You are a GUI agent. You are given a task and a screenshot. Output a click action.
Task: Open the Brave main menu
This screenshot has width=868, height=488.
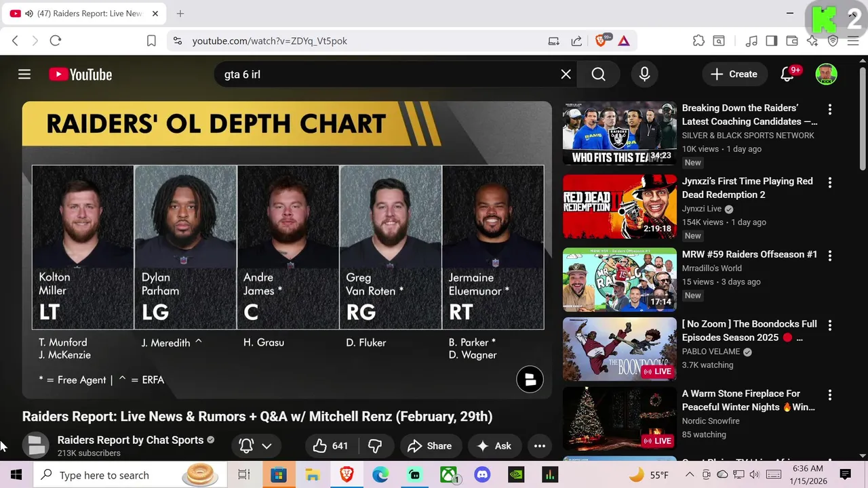[853, 41]
